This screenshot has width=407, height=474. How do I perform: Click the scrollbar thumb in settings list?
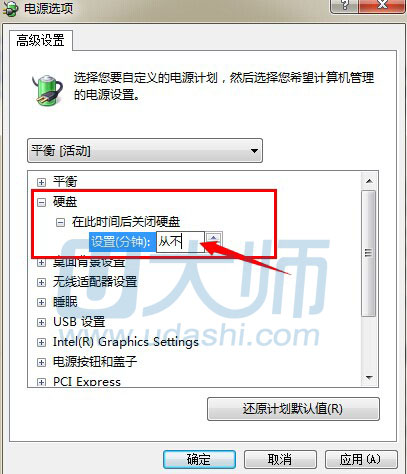point(369,253)
